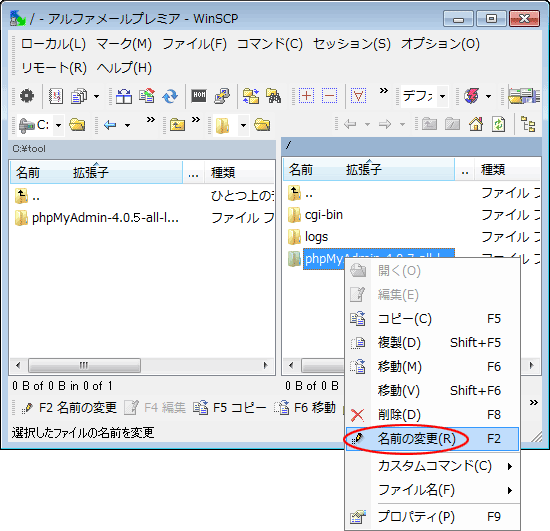The image size is (550, 531).
Task: Choose プロパティ(P) in context menu
Action: click(x=432, y=517)
